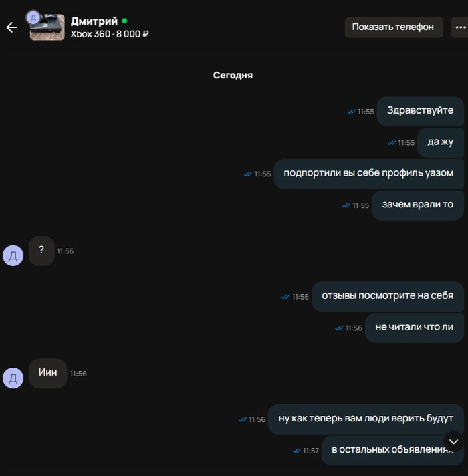
Task: Click the incoming "?" message bubble
Action: click(x=41, y=251)
